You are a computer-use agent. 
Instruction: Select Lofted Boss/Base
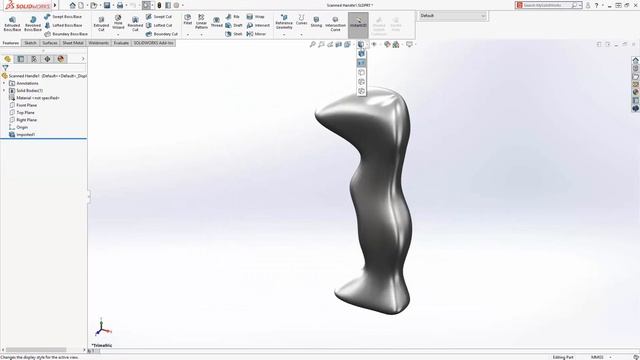pyautogui.click(x=63, y=25)
